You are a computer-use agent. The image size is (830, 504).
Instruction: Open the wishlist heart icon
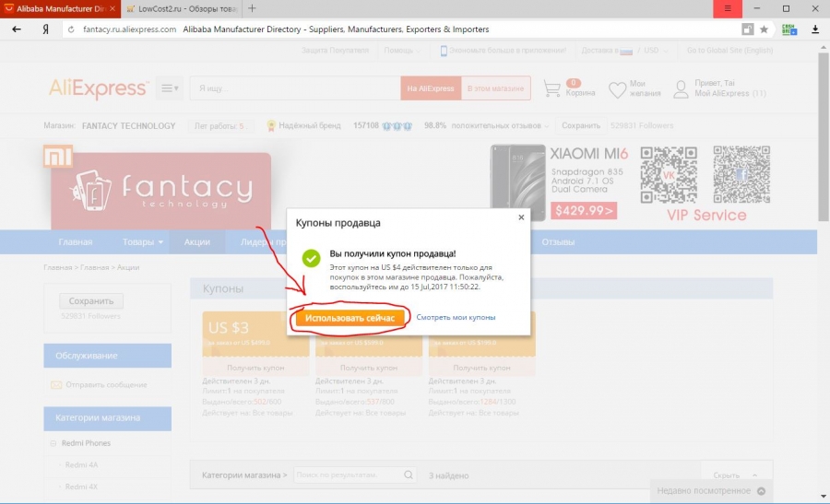tap(617, 89)
